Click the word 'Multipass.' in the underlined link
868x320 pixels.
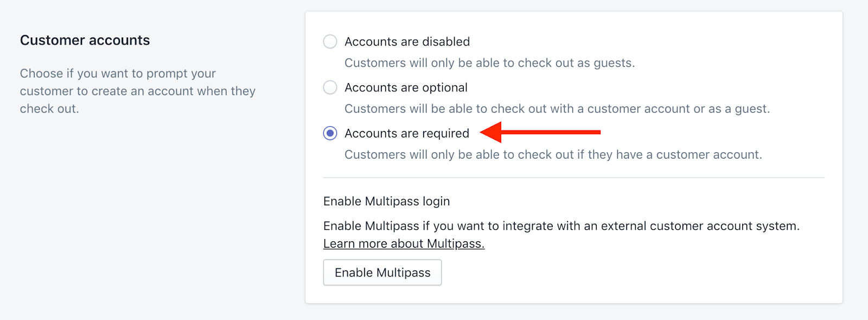(x=456, y=243)
